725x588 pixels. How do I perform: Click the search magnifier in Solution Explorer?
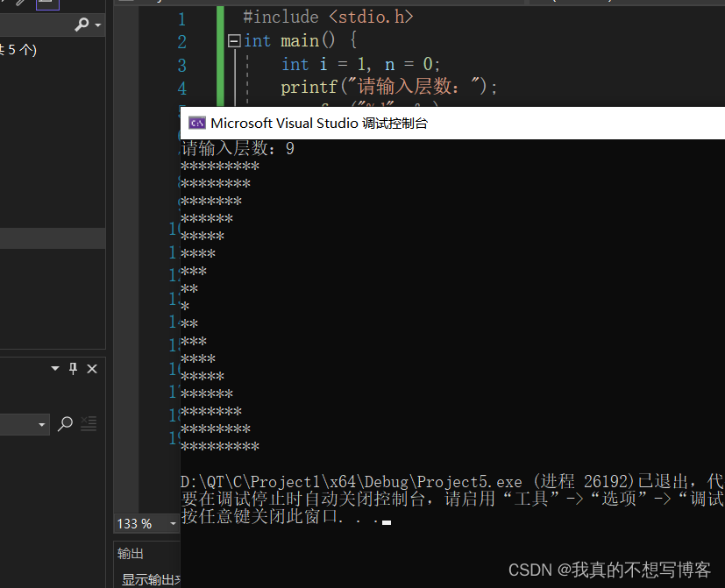[x=82, y=24]
